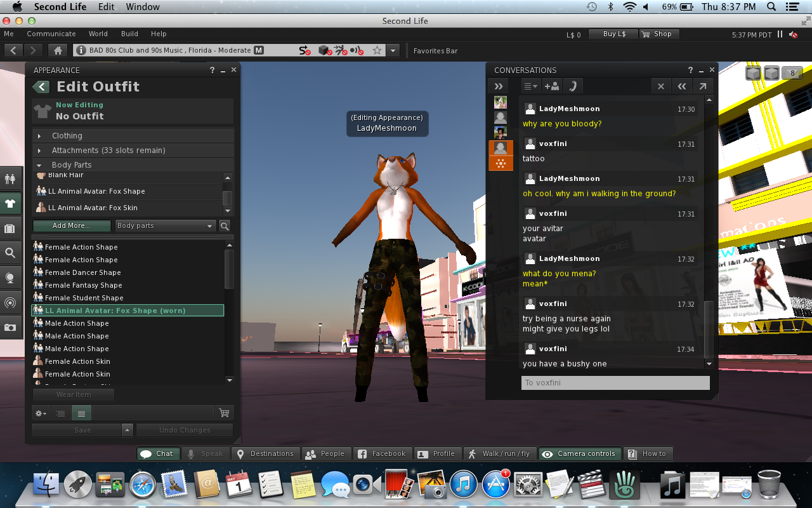The height and width of the screenshot is (508, 812).
Task: Add location to favorites with the star
Action: click(x=377, y=50)
